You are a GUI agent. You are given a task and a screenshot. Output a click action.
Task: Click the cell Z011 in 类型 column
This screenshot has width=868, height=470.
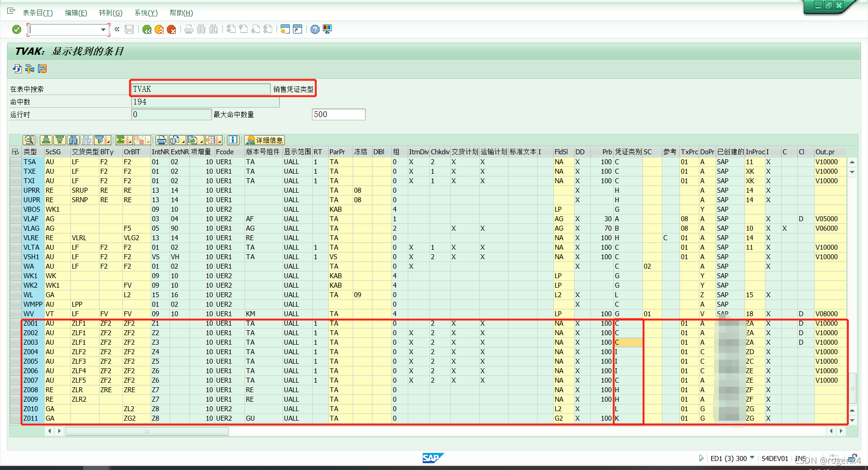[33, 418]
